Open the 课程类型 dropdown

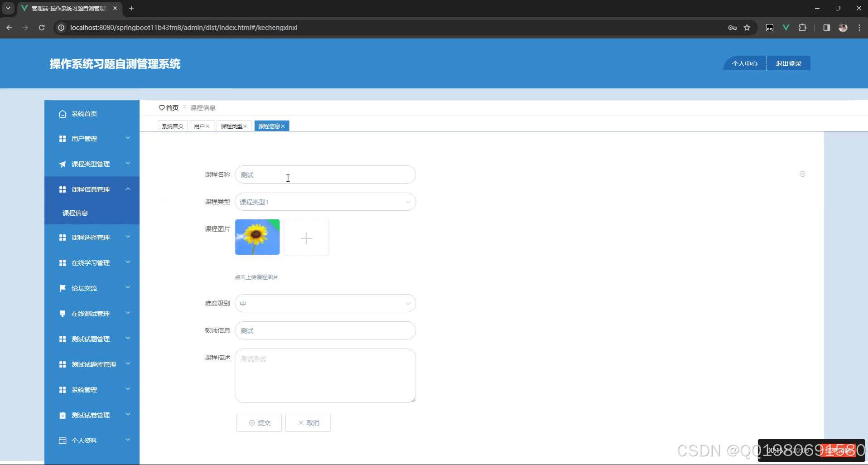click(x=325, y=202)
